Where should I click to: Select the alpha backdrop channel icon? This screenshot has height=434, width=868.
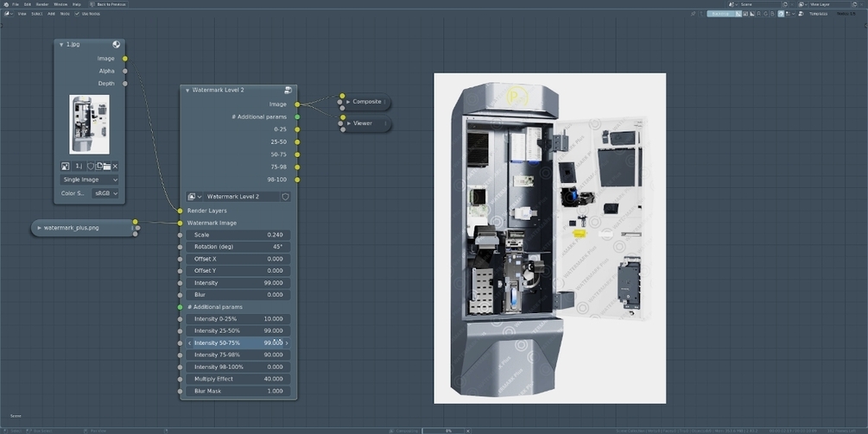(751, 14)
